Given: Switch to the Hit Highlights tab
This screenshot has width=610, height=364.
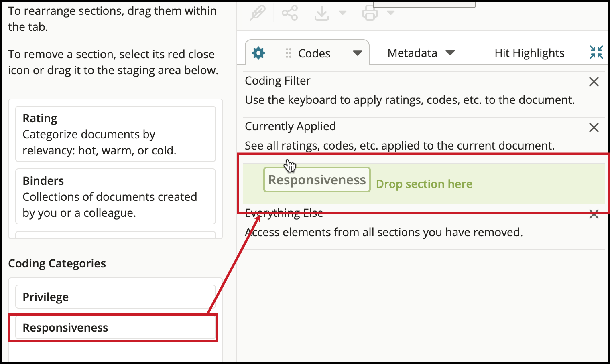Looking at the screenshot, I should (x=529, y=53).
